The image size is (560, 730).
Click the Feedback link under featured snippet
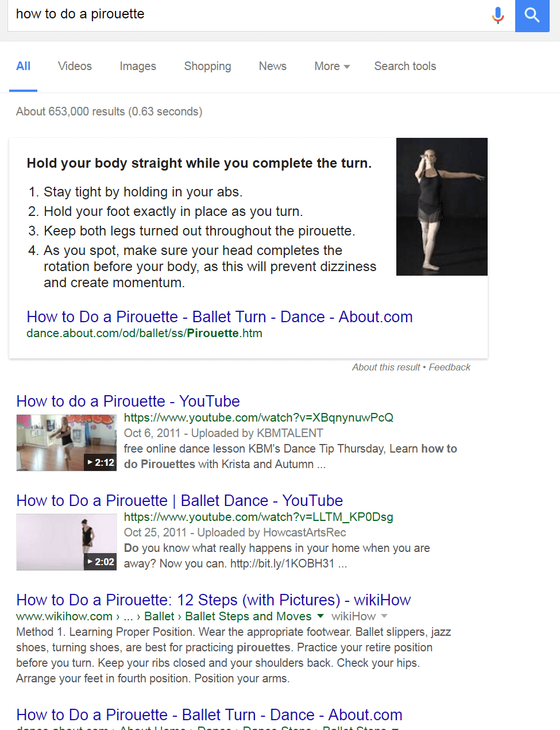[450, 367]
